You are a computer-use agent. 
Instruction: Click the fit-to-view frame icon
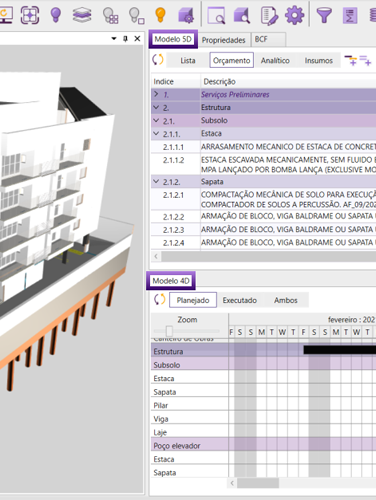pos(30,15)
